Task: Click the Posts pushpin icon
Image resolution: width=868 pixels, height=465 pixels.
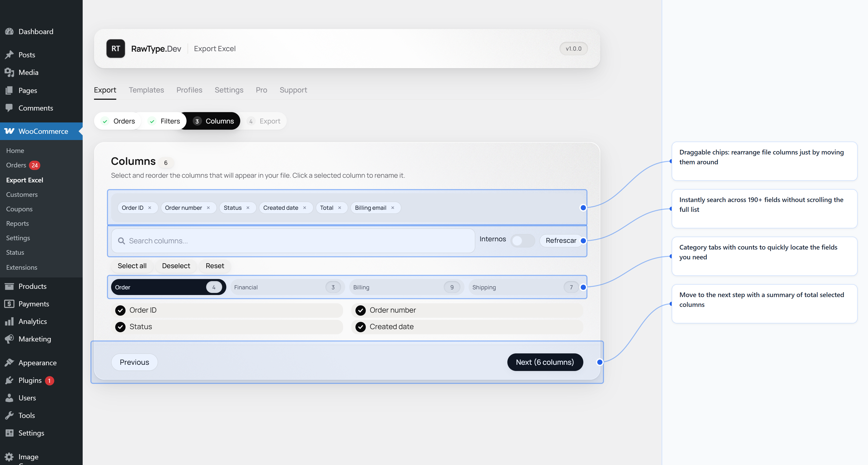Action: [x=10, y=55]
